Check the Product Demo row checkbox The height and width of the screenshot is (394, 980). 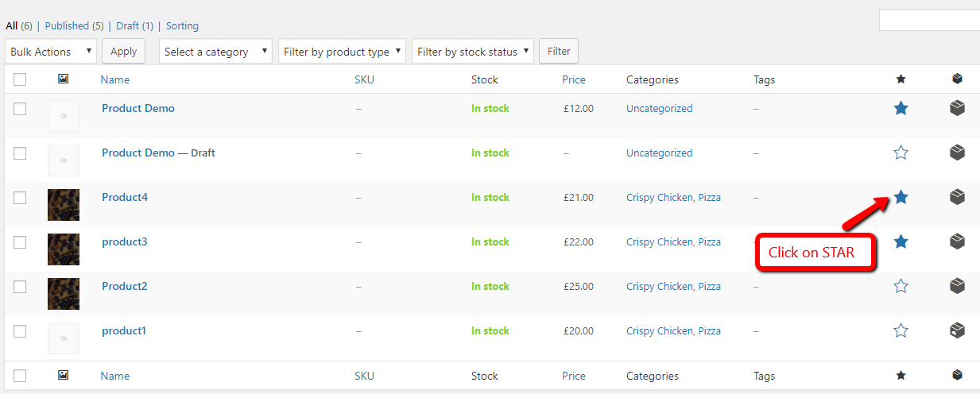[x=20, y=109]
